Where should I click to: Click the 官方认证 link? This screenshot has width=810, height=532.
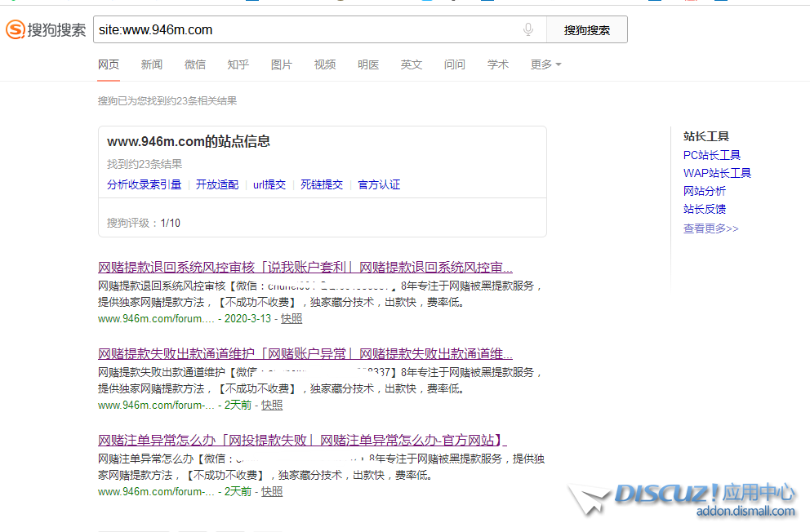[x=379, y=184]
